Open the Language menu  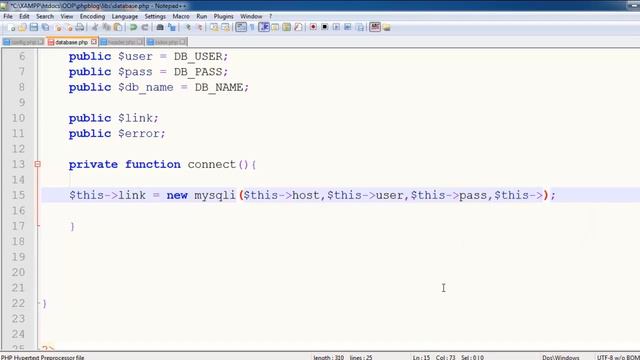124,16
